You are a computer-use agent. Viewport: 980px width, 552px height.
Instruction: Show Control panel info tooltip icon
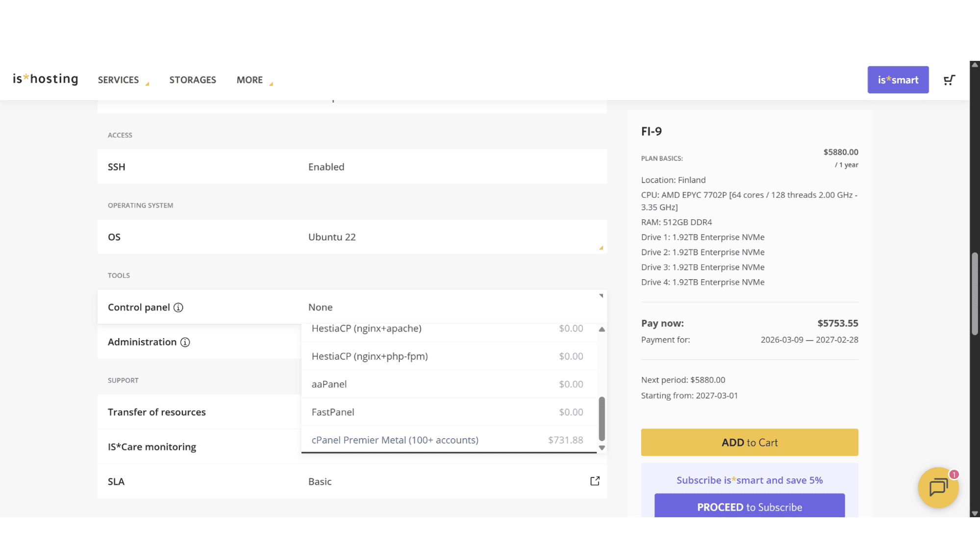[x=178, y=308]
